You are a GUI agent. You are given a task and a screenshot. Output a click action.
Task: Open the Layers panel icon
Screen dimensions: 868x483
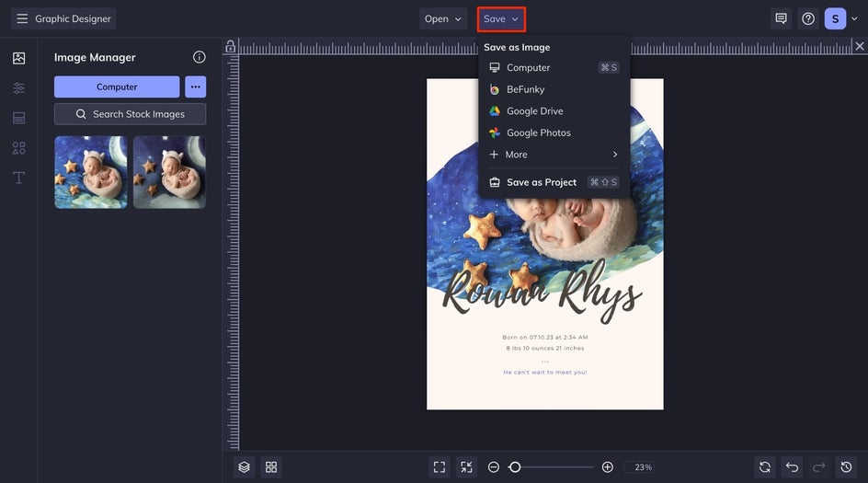click(245, 467)
